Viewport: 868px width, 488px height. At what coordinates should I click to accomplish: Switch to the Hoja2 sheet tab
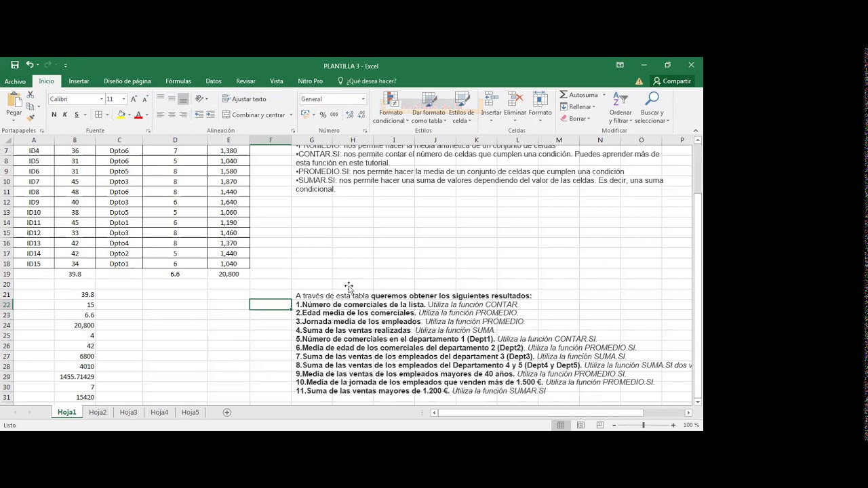click(x=98, y=412)
